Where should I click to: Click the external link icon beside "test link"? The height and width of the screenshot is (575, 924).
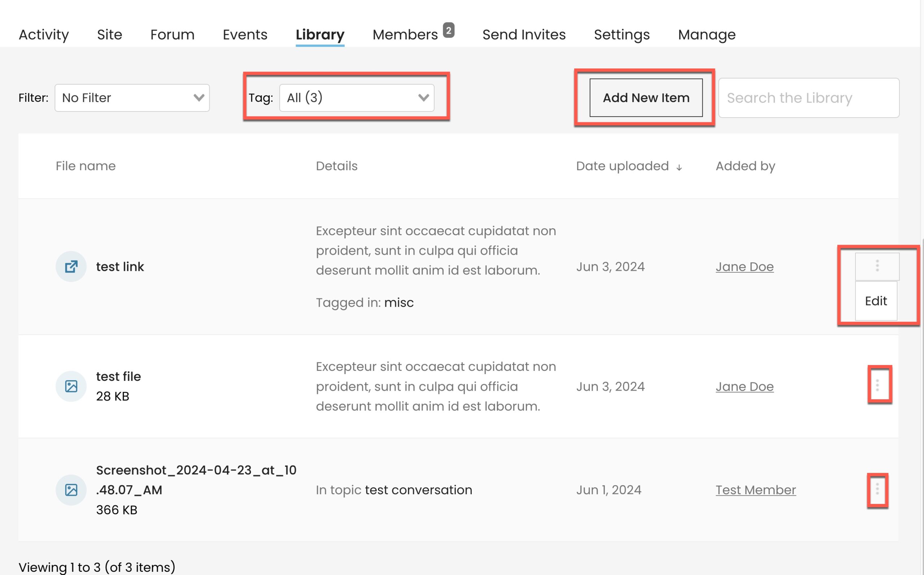tap(71, 266)
